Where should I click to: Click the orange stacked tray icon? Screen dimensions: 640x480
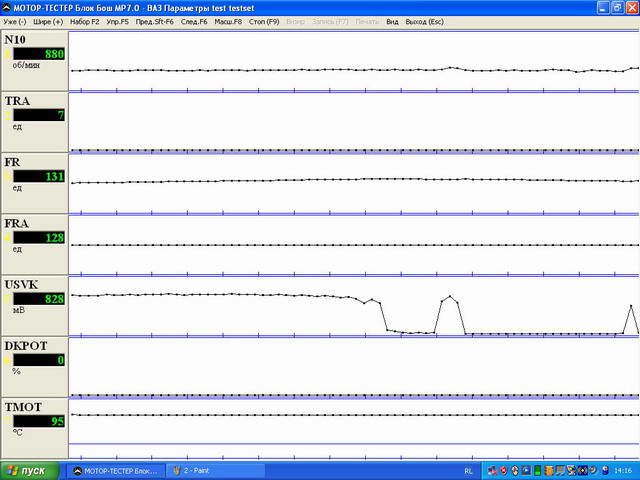[549, 471]
